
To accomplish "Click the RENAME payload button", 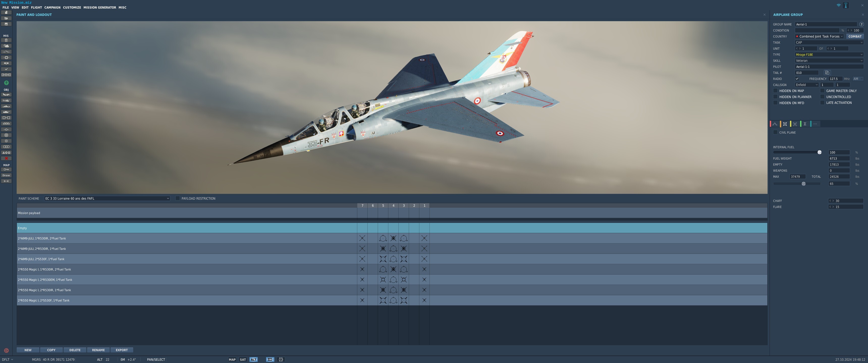I will (98, 350).
